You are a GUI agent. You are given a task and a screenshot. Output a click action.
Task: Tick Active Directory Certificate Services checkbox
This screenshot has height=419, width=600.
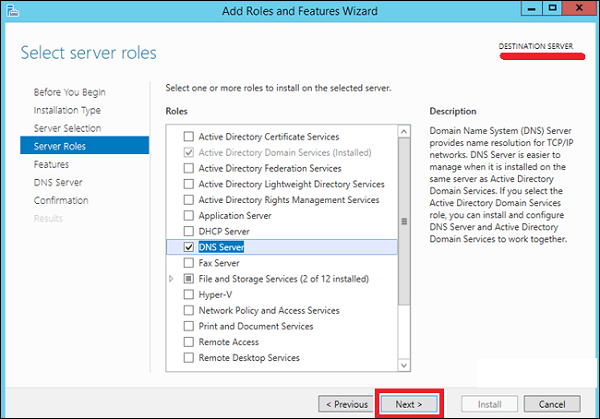click(x=189, y=137)
